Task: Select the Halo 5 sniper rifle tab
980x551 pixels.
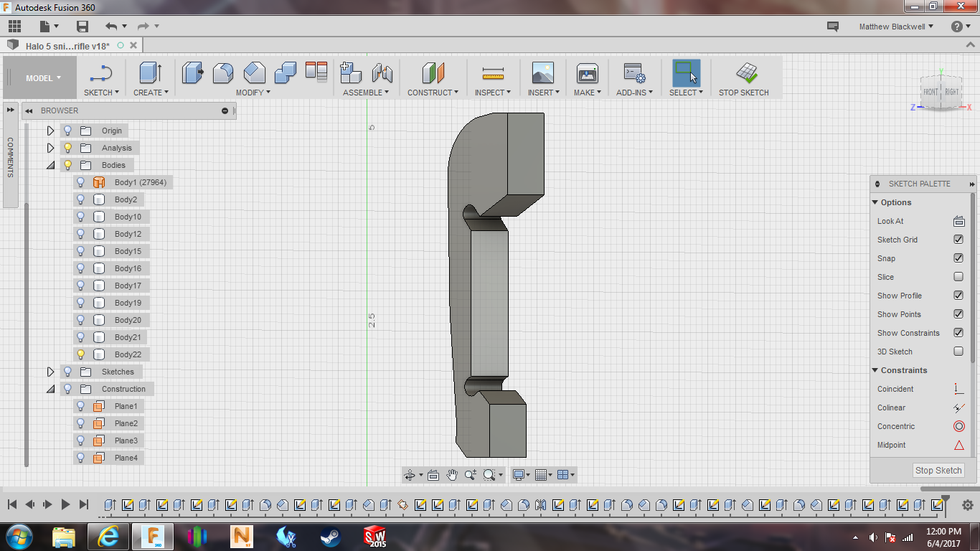Action: 67,46
